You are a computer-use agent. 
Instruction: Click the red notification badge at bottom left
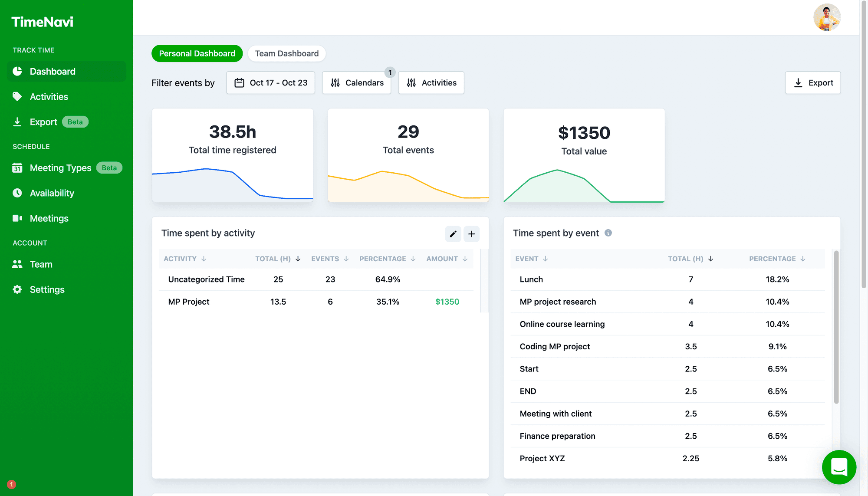[12, 484]
